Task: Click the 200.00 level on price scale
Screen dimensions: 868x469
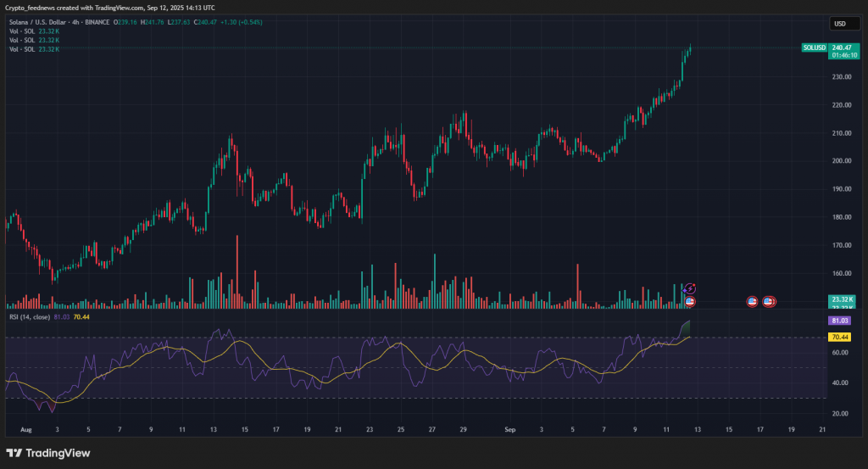Action: coord(842,161)
